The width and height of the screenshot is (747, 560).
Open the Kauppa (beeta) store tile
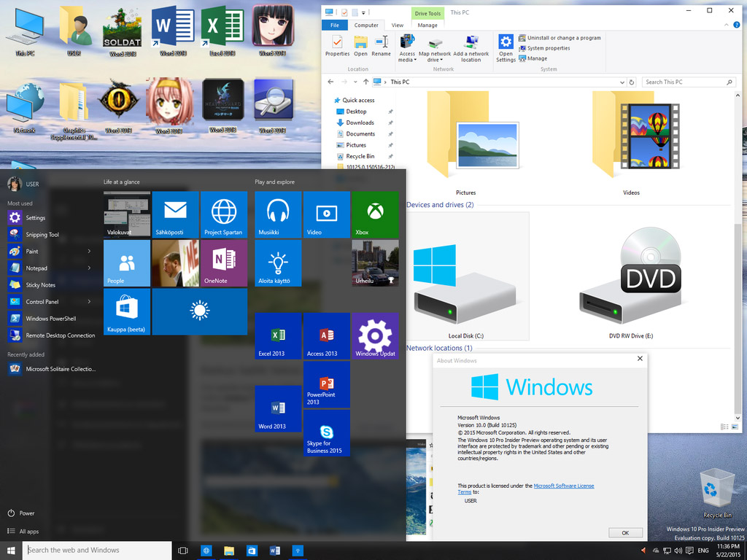point(127,311)
